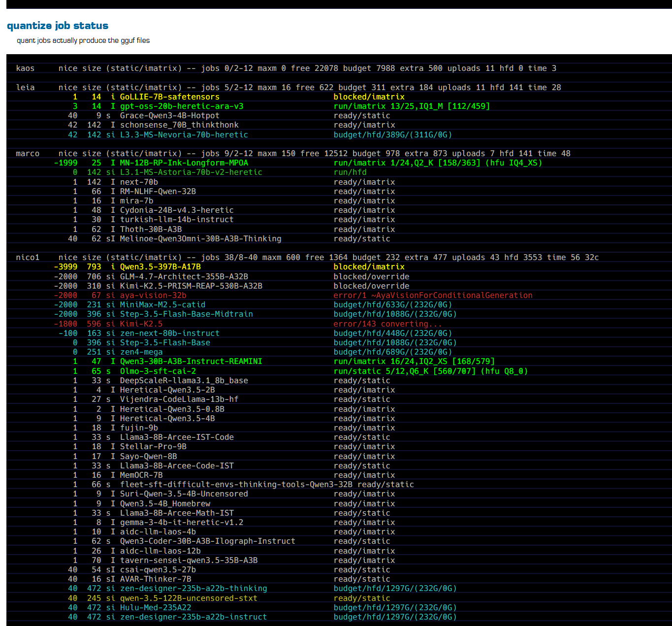Click the Llama3-8B-Arcee-Math-IST model name
This screenshot has width=672, height=626.
point(177,513)
